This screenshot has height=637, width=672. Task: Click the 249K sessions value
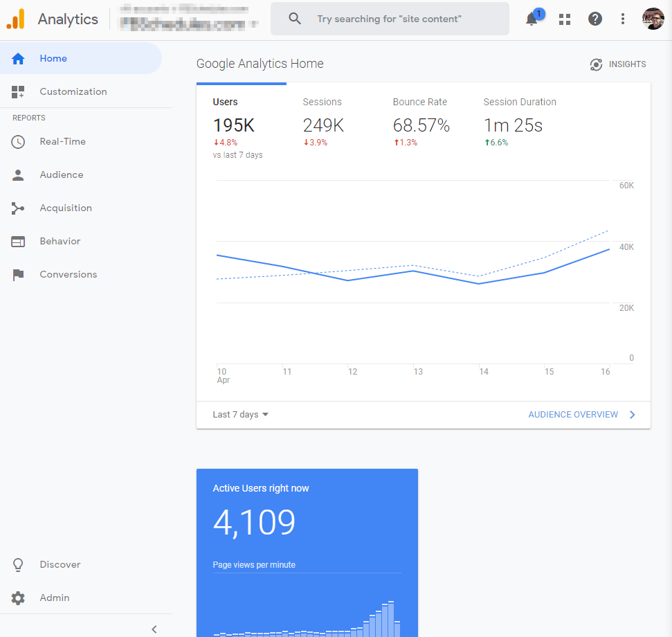tap(323, 125)
